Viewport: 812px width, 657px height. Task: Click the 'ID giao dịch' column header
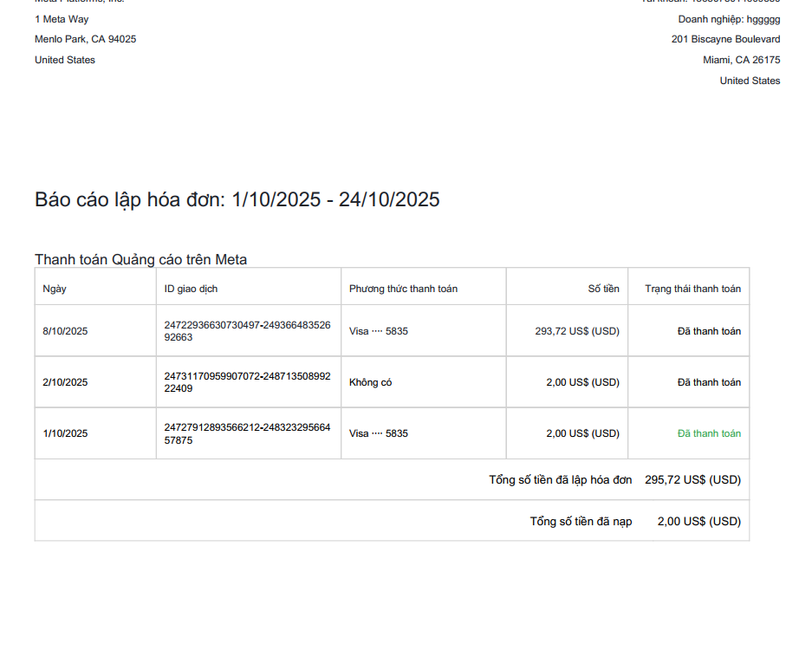pyautogui.click(x=192, y=289)
